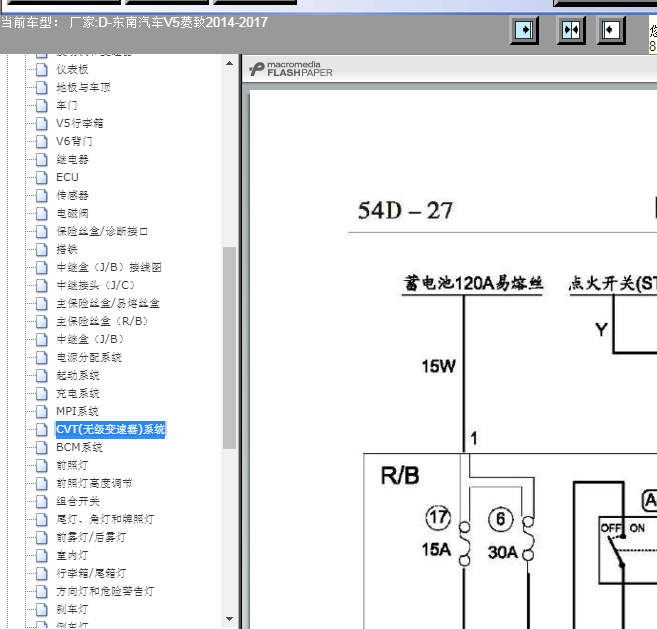
Task: Click the page icon beside 车门
Action: click(x=41, y=105)
